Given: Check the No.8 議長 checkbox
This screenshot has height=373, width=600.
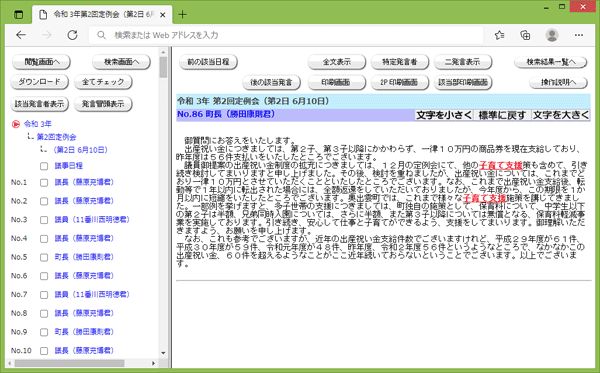Looking at the screenshot, I should (44, 313).
